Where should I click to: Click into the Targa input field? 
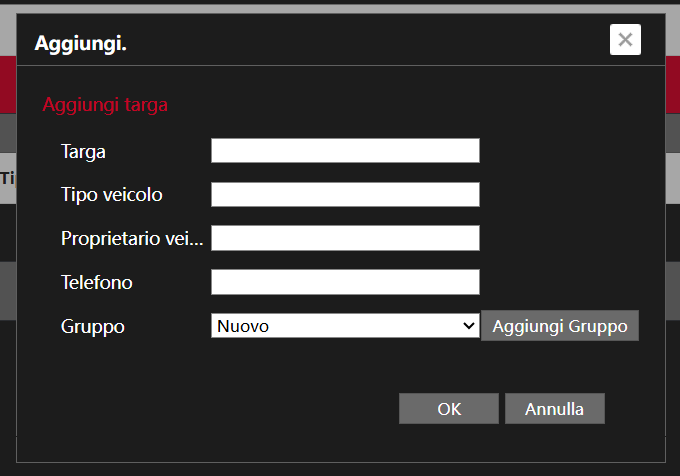tap(345, 151)
